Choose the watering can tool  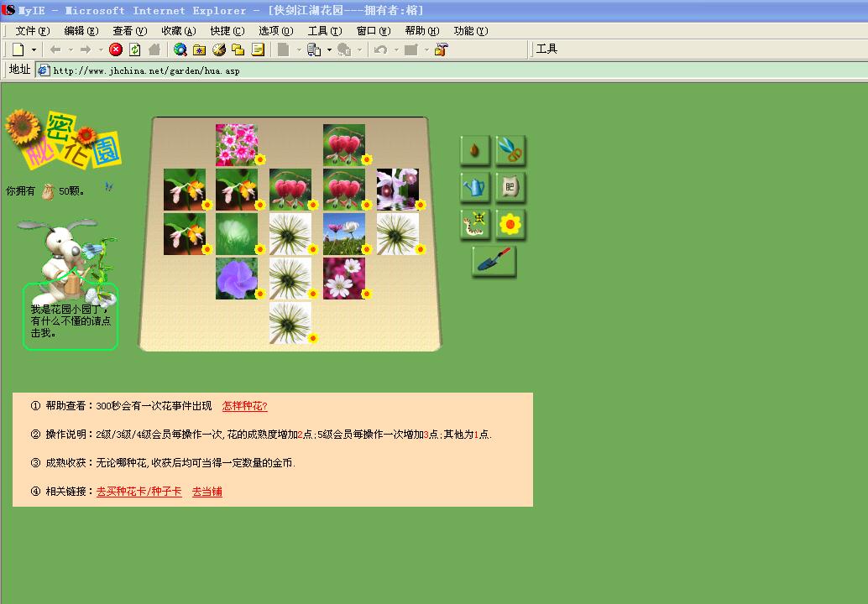tap(475, 187)
